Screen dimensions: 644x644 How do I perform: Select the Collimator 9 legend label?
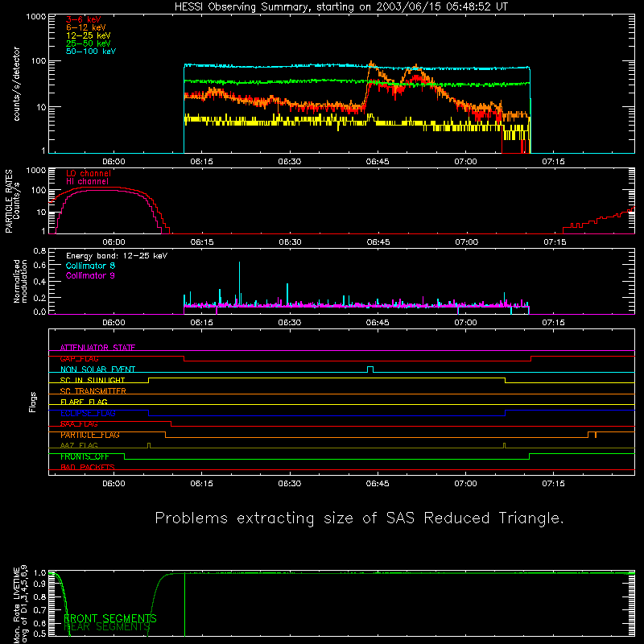[x=90, y=275]
